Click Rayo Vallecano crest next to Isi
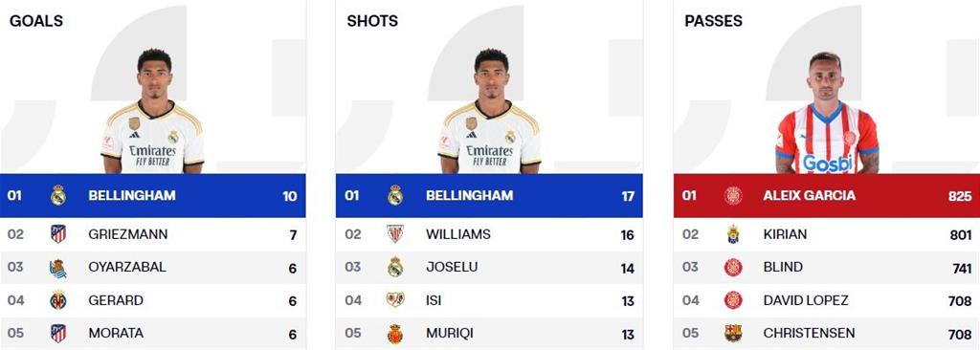Viewport: 980px width, 350px height. (x=395, y=300)
